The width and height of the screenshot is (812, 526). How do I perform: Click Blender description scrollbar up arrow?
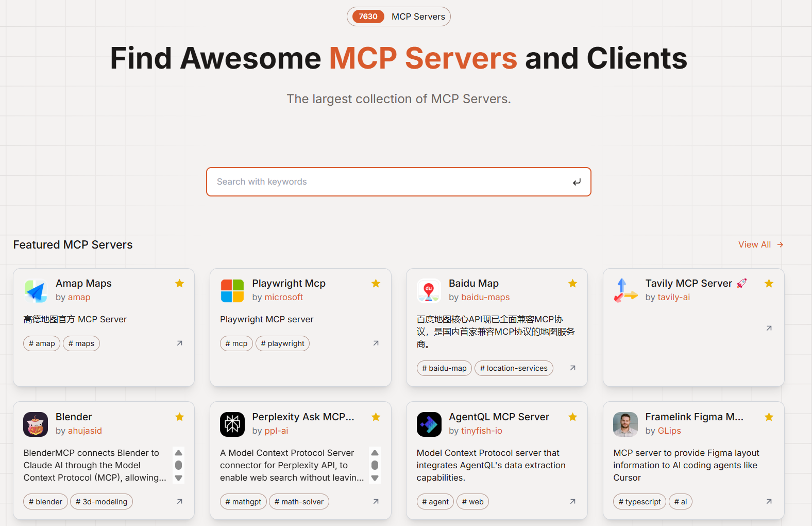point(179,453)
